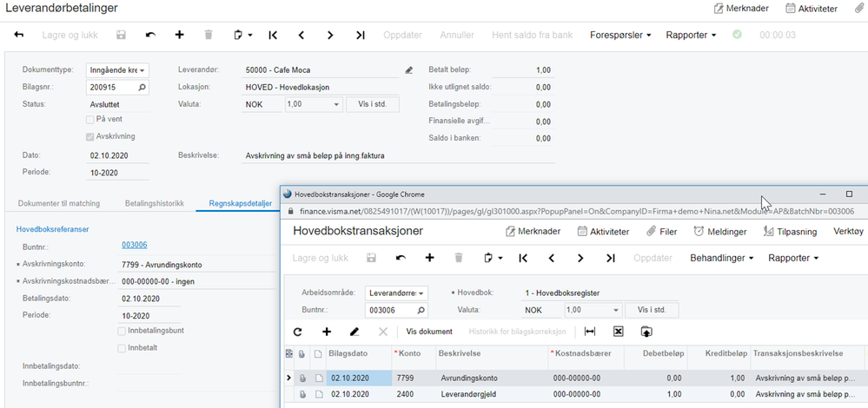
Task: Toggle the På vent checkbox
Action: click(x=90, y=120)
